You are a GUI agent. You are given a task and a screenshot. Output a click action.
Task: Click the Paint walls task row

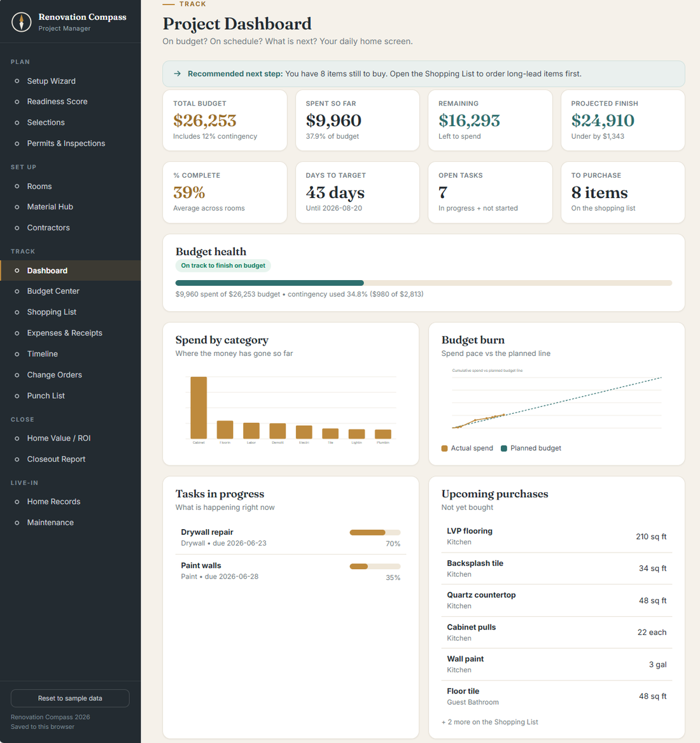point(291,571)
